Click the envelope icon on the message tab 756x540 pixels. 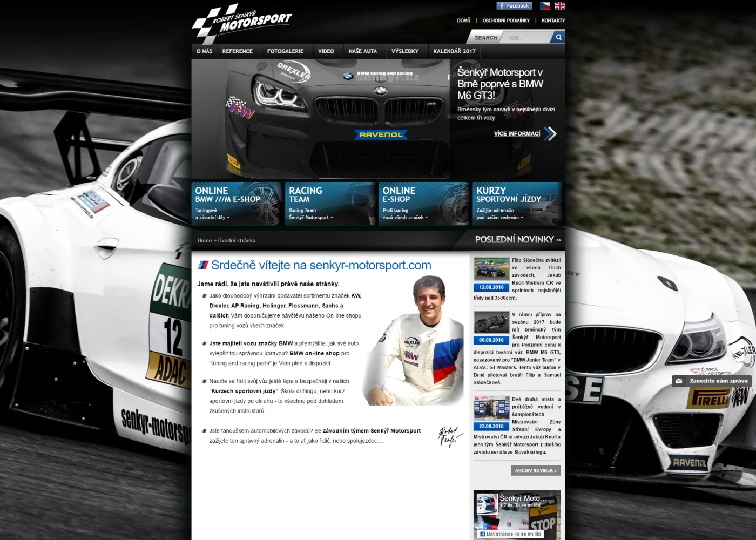[679, 381]
